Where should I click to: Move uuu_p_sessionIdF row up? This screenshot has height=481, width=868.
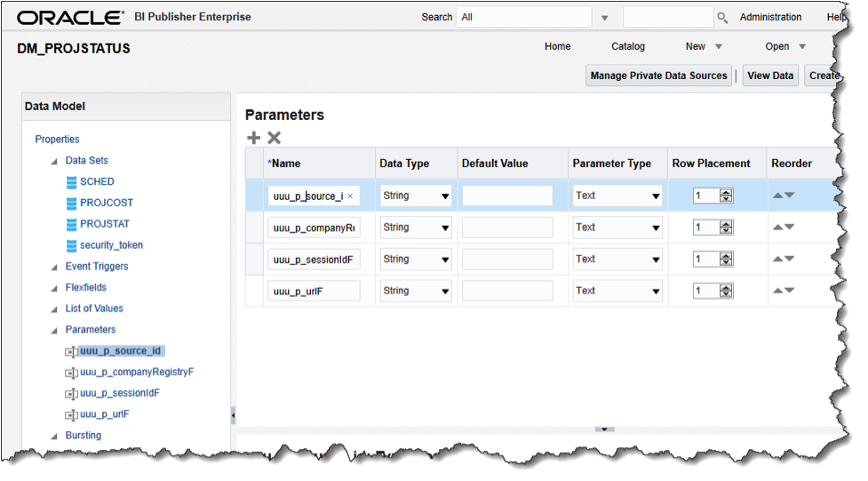777,259
